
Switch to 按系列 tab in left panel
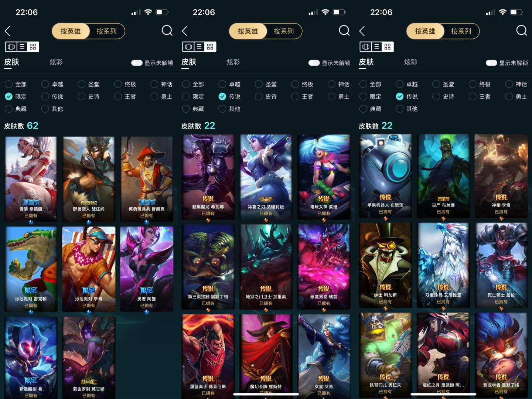106,31
